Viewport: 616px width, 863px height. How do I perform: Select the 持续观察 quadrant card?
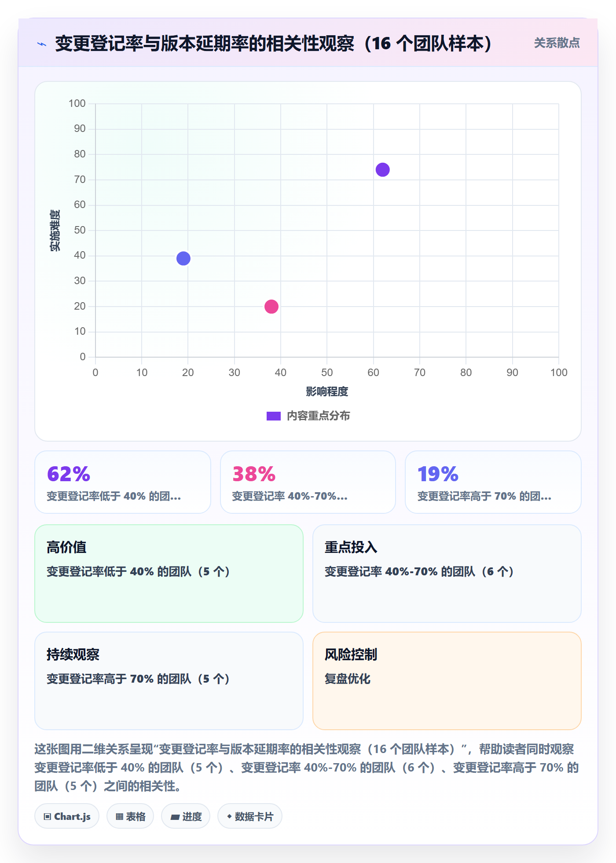[x=169, y=681]
